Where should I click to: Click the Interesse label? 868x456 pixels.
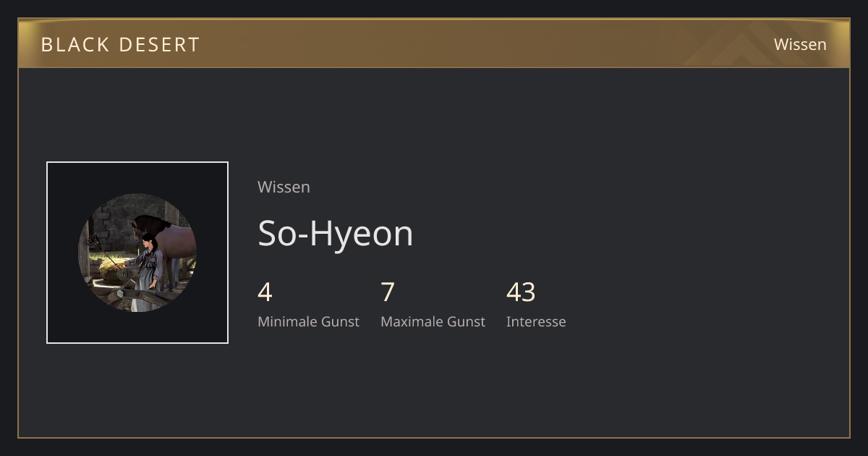pyautogui.click(x=536, y=321)
